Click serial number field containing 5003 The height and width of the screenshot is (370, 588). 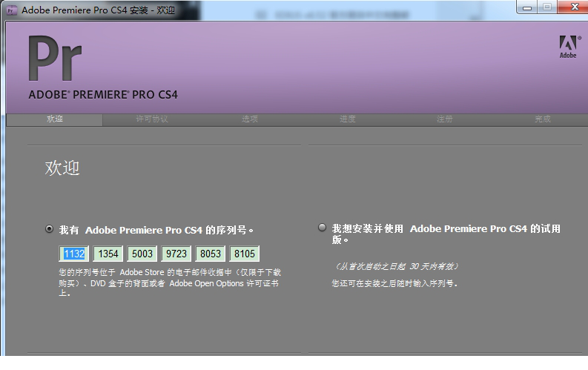[x=142, y=254]
